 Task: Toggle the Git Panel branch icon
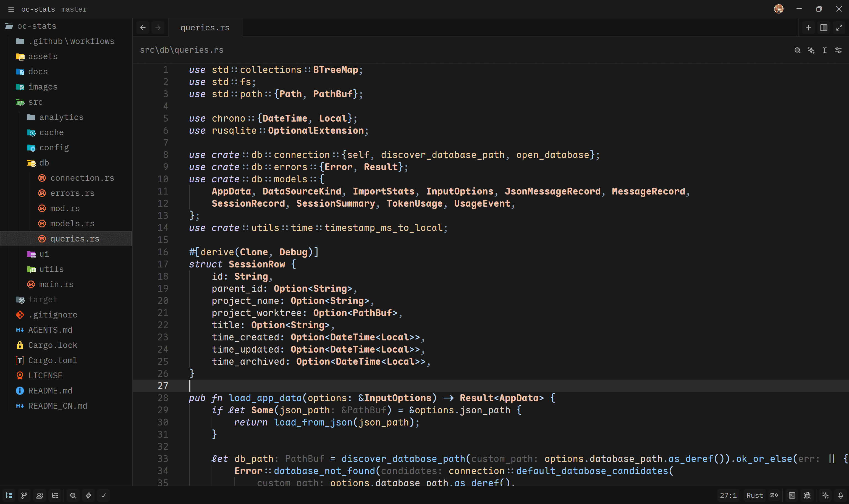click(24, 495)
